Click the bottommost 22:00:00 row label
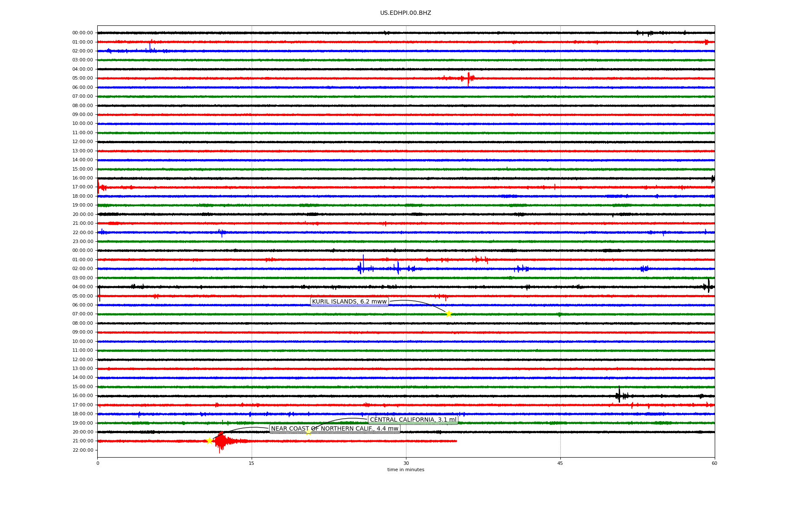This screenshot has height=508, width=812. tap(82, 450)
